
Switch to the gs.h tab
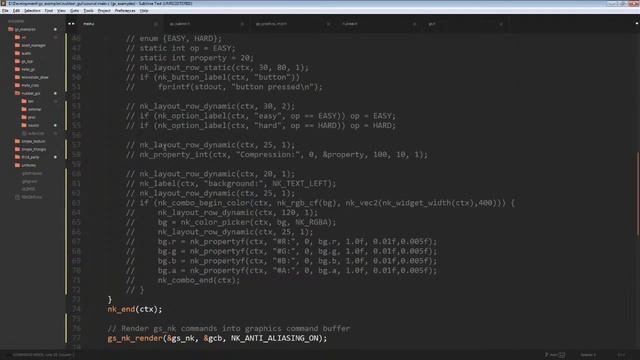[x=432, y=24]
